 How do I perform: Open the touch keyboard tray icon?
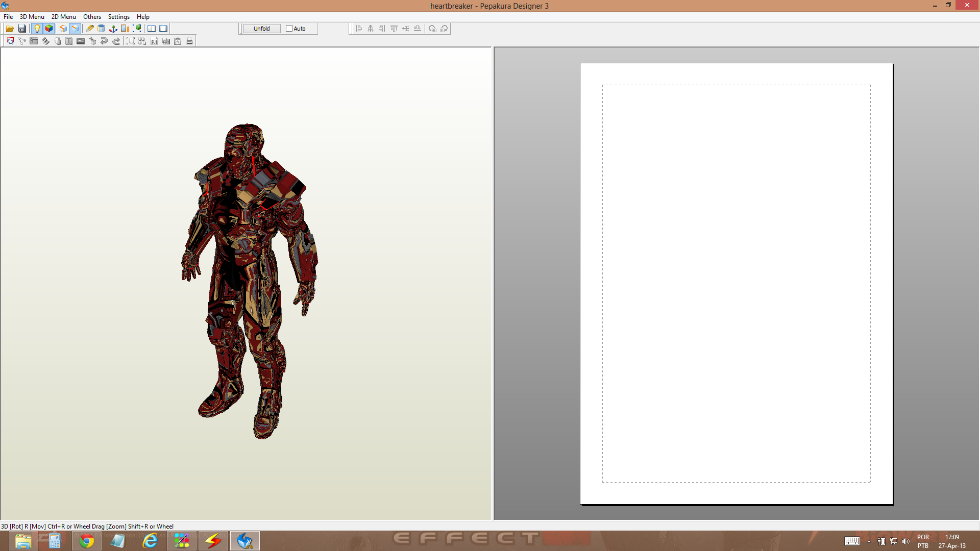coord(852,541)
